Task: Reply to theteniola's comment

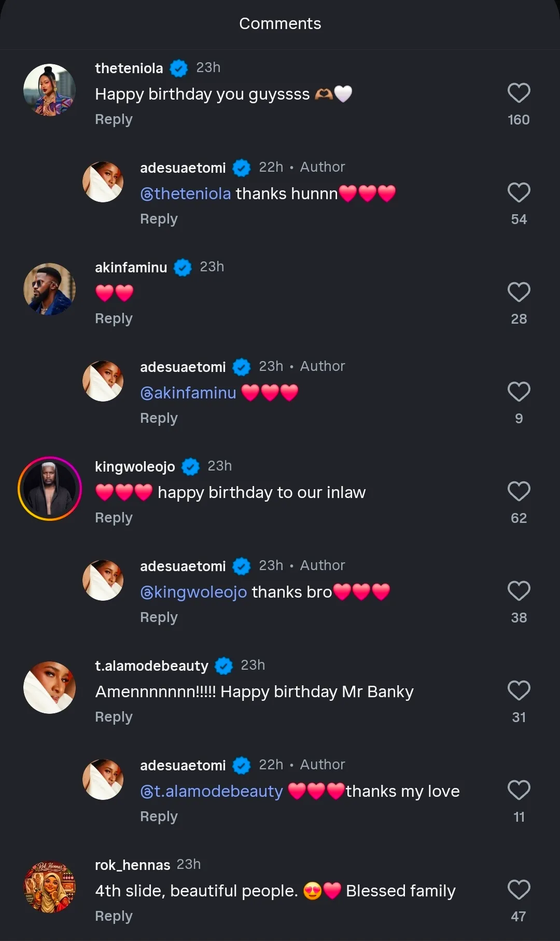Action: coord(114,119)
